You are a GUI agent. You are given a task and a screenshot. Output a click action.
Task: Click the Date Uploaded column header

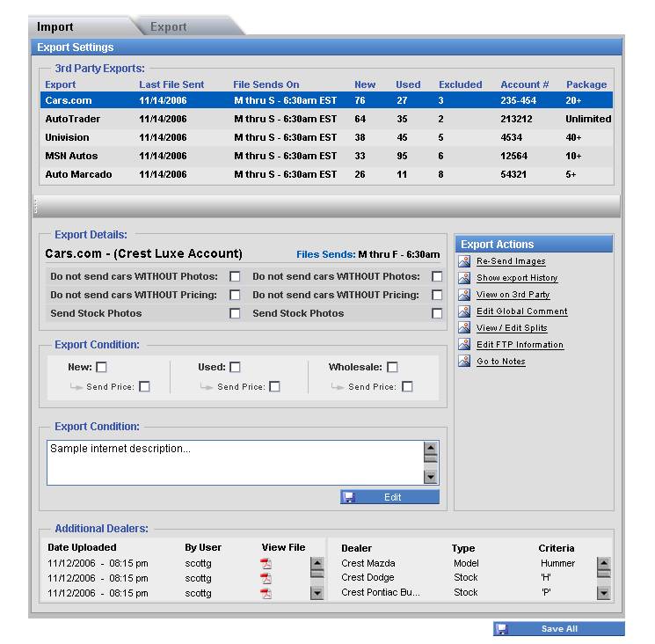tap(83, 547)
